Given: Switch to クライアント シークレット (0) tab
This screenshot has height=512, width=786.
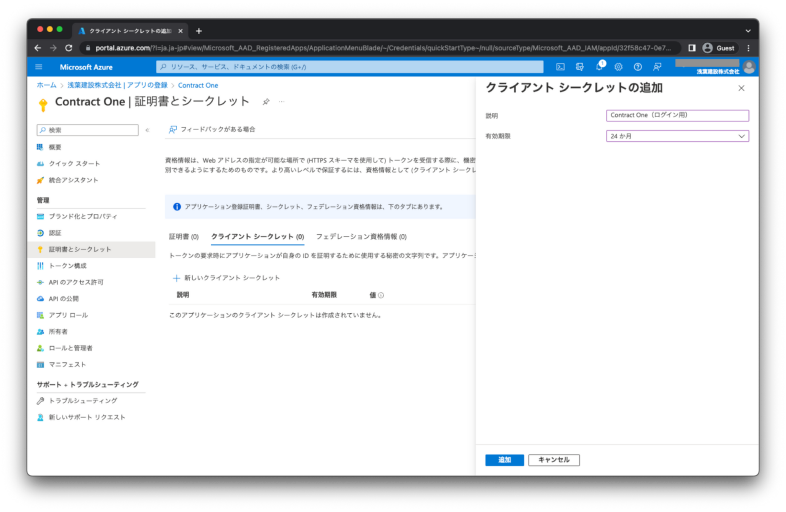Looking at the screenshot, I should 258,237.
